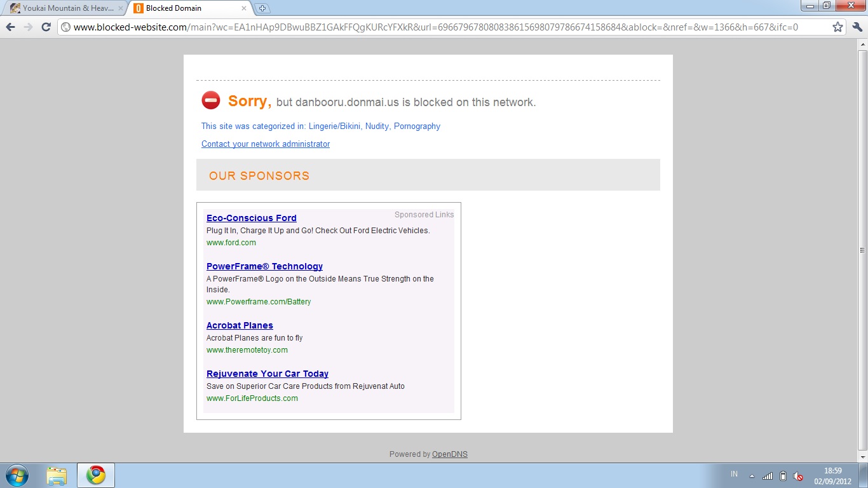The image size is (868, 488).
Task: Click the Ford electric vehicles ad description
Action: click(x=318, y=231)
